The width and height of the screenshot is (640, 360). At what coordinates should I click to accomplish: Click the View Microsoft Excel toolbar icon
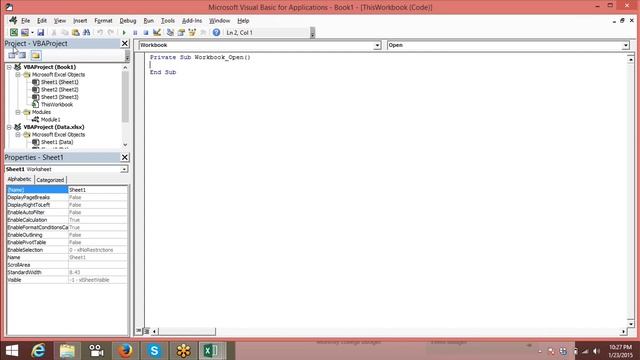point(13,32)
